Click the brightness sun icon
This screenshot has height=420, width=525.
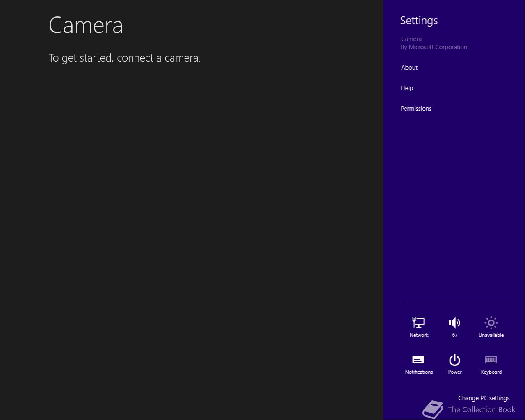491,323
